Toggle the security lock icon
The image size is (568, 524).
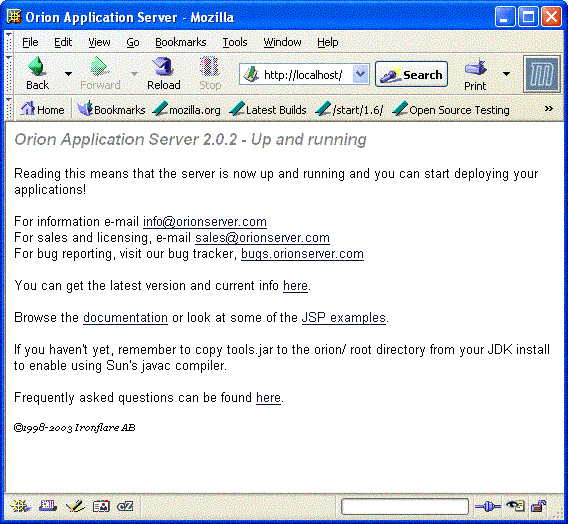click(x=538, y=506)
